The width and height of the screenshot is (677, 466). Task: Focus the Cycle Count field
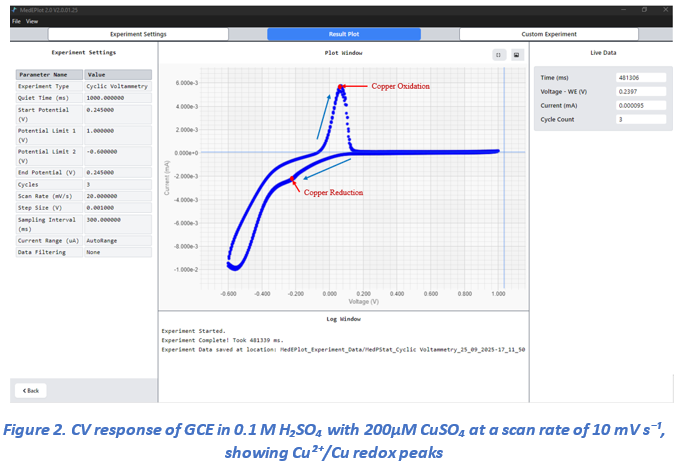[x=641, y=119]
